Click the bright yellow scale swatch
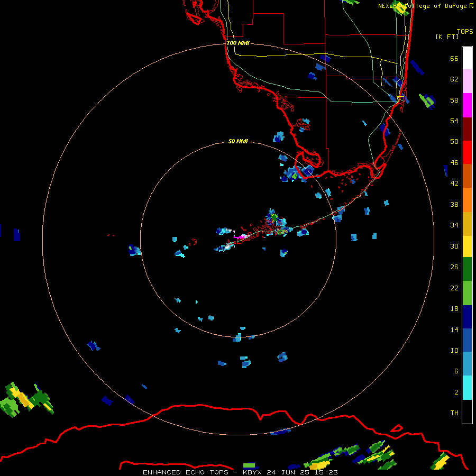The height and width of the screenshot is (476, 476). pyautogui.click(x=467, y=246)
